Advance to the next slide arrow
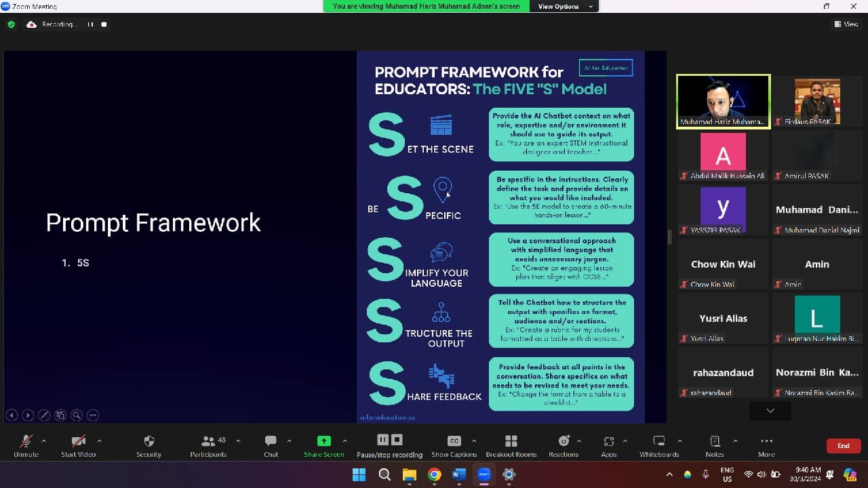This screenshot has height=488, width=868. pos(28,415)
